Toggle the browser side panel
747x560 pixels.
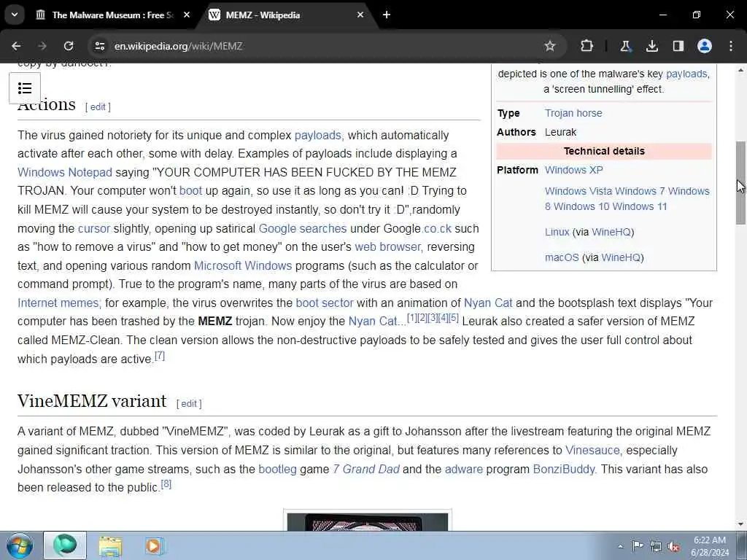(678, 46)
